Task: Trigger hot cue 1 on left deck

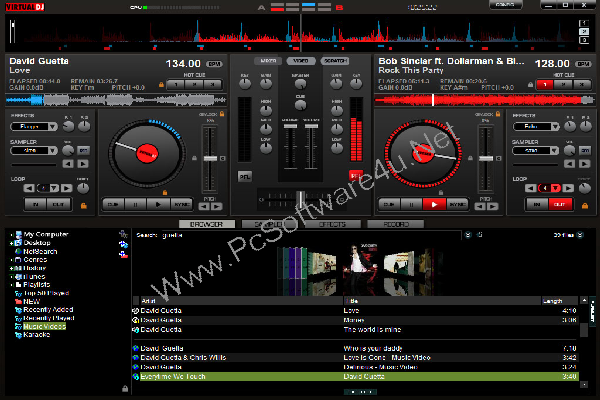Action: pos(176,84)
